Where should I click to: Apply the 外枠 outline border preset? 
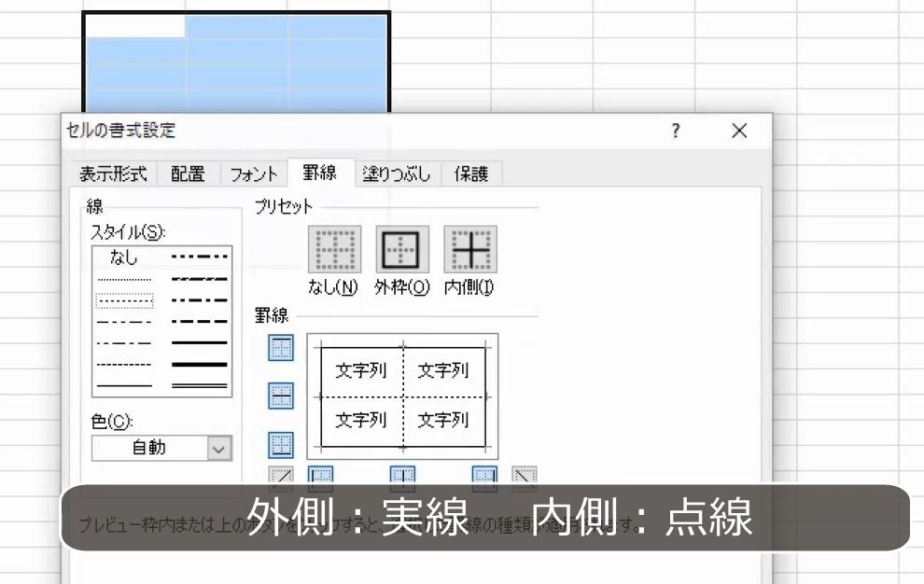click(403, 247)
